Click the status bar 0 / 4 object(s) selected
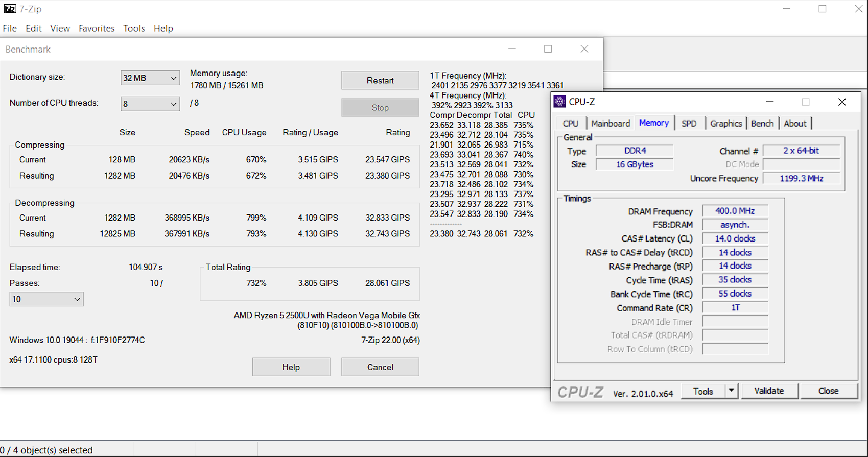Viewport: 868px width, 457px height. point(46,450)
